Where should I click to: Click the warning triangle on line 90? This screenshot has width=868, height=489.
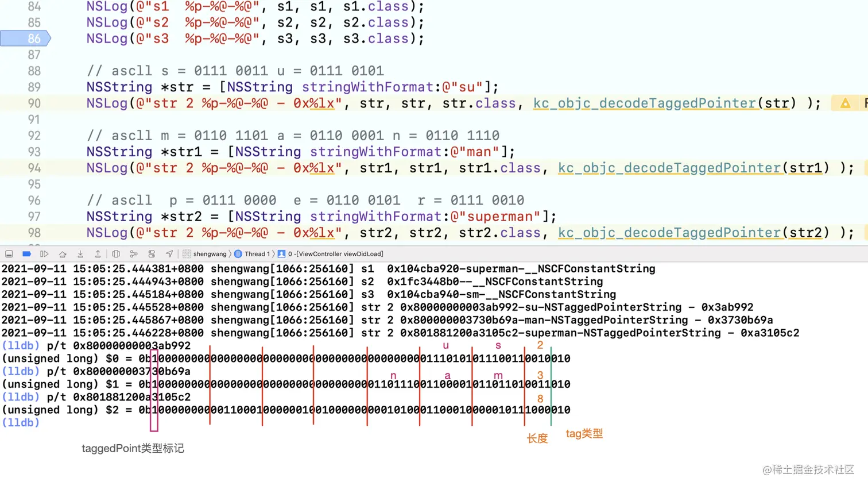pyautogui.click(x=844, y=103)
